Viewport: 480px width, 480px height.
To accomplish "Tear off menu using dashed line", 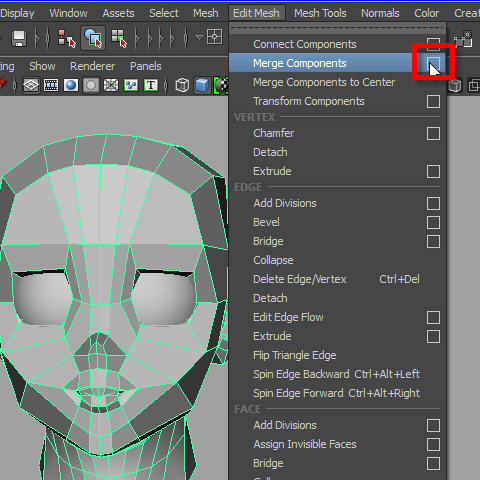I will 337,28.
